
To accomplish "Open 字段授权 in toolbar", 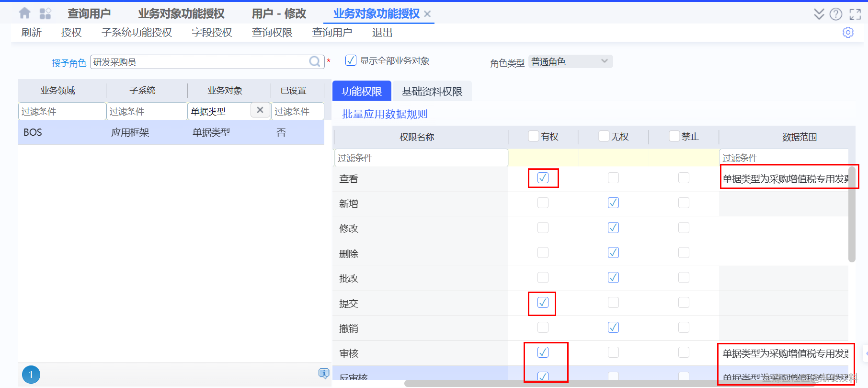I will [x=212, y=33].
